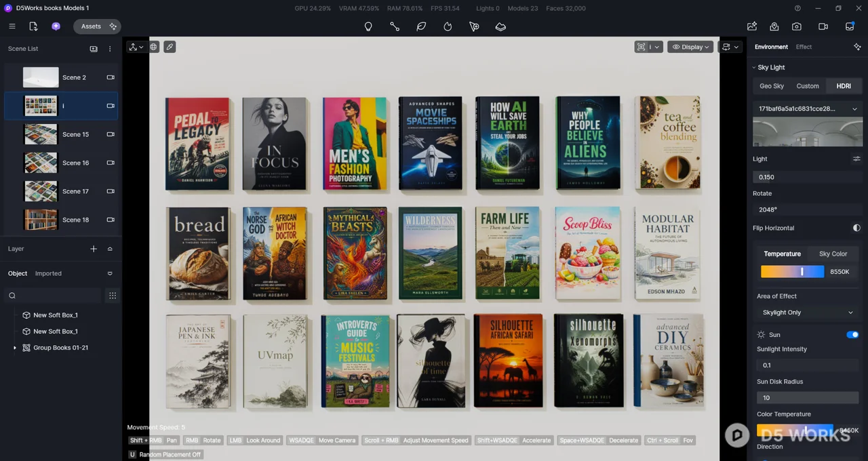
Task: Select the brush eraser toolbar icon
Action: click(500, 26)
